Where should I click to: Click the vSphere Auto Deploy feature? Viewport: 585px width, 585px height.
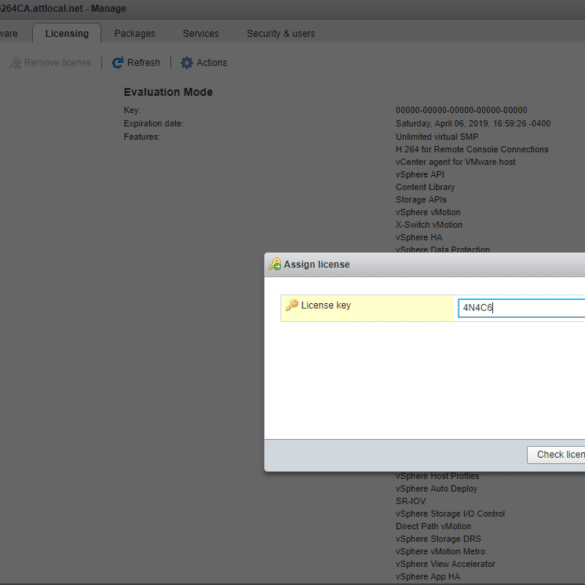pos(436,489)
